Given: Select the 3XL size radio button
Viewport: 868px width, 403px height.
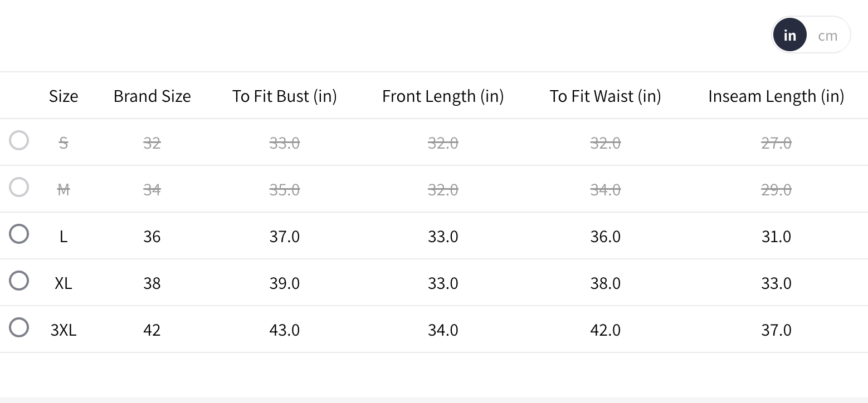Looking at the screenshot, I should pos(19,327).
